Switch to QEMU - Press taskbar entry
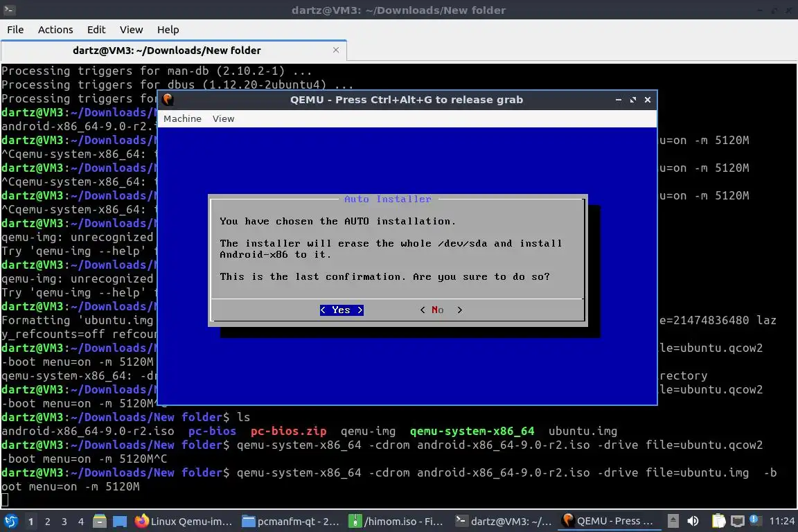Viewport: 798px width, 532px height. [608, 521]
